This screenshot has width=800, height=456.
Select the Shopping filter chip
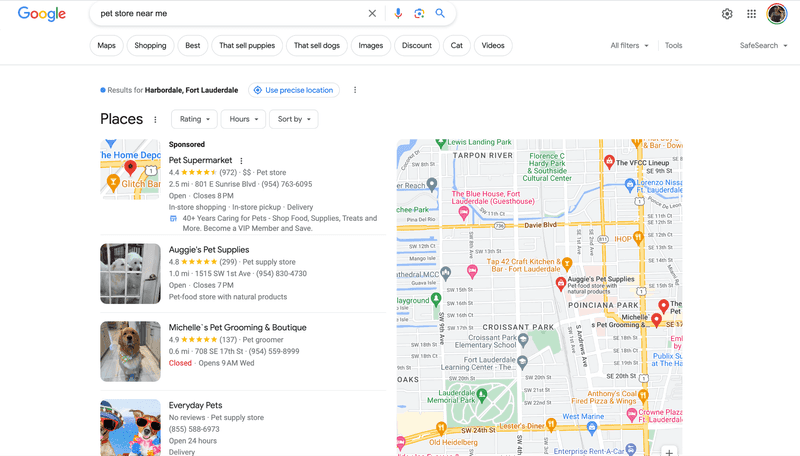(x=151, y=45)
